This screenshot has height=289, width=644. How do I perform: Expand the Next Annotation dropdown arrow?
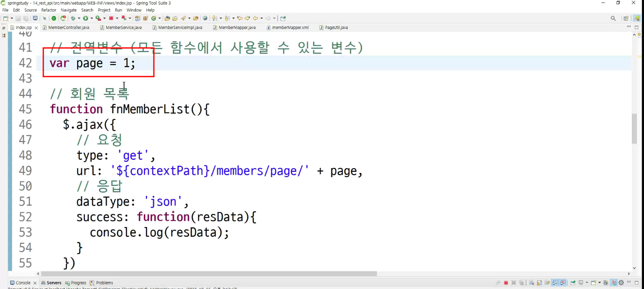pos(221,19)
